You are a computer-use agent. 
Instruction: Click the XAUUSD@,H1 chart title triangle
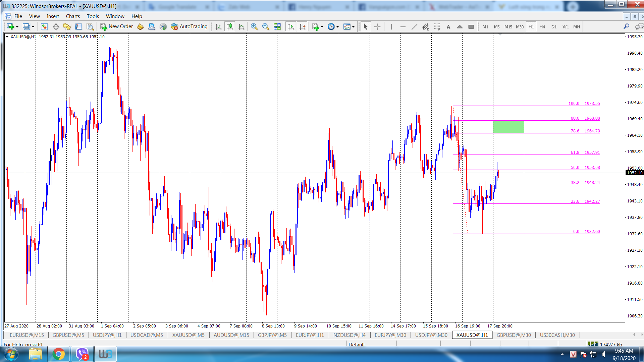[7, 37]
